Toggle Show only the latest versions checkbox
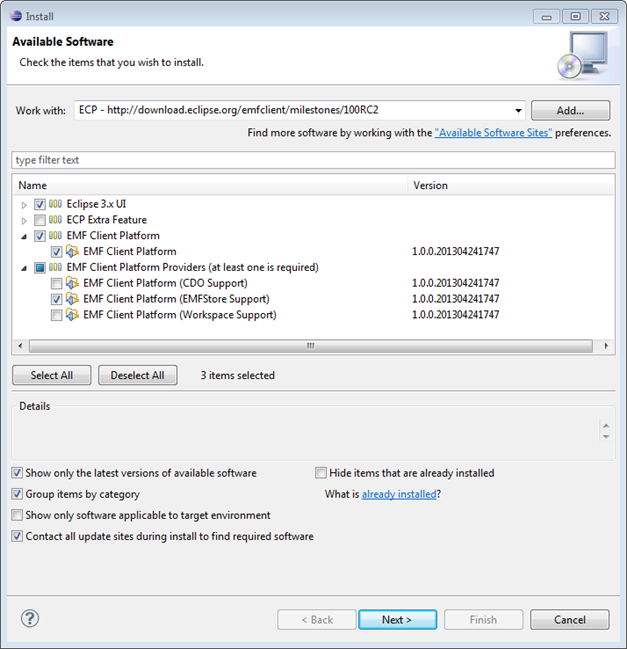This screenshot has width=627, height=649. (x=17, y=473)
